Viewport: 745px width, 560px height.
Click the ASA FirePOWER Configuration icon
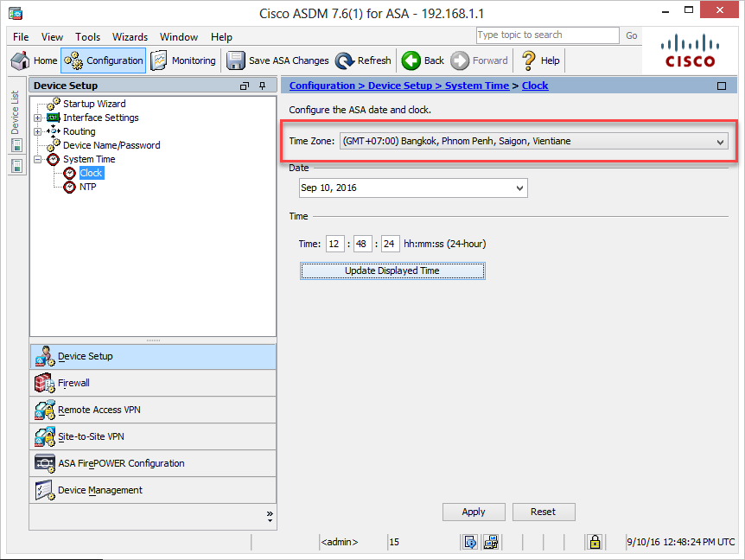45,463
